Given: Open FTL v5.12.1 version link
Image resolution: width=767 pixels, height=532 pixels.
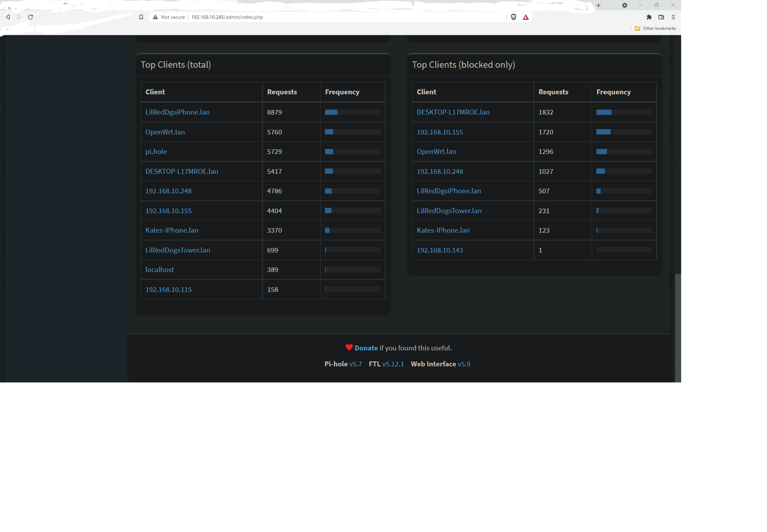Looking at the screenshot, I should pos(393,364).
